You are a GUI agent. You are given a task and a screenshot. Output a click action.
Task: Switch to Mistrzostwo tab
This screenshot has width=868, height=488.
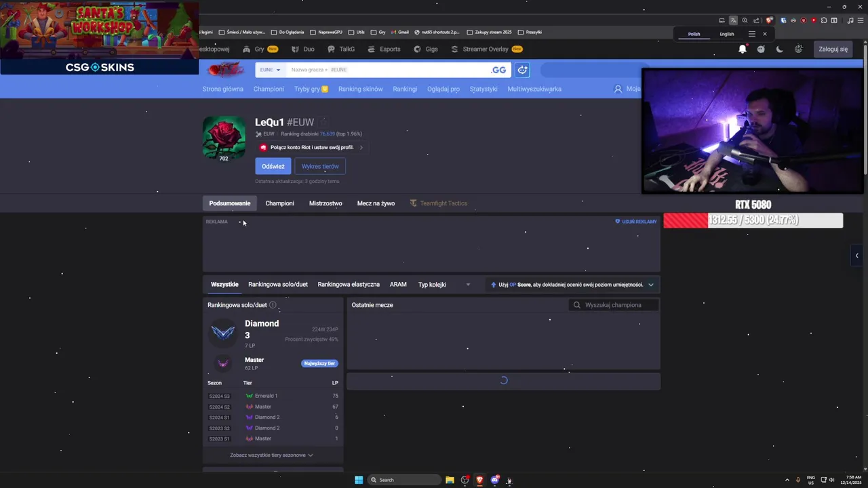[x=325, y=203]
